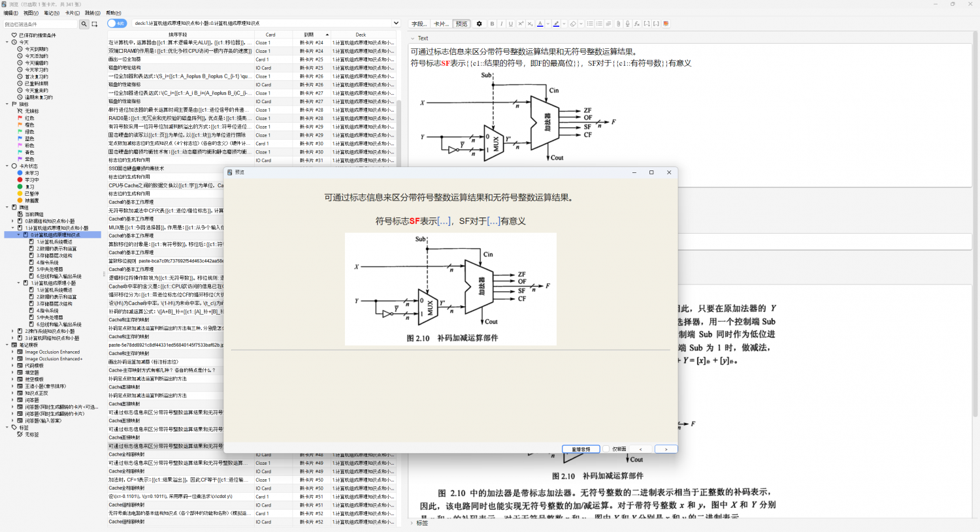
Task: Activate the sidebar selection tool icon
Action: point(95,24)
